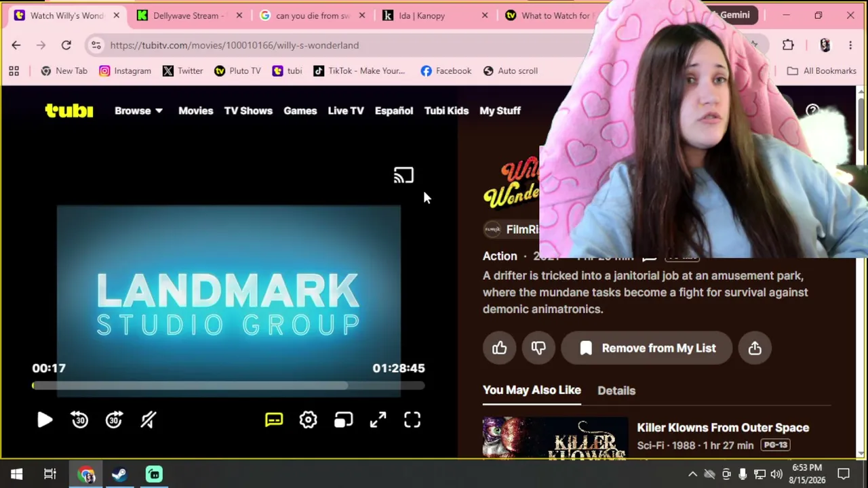Rewind the video 30 seconds

80,420
